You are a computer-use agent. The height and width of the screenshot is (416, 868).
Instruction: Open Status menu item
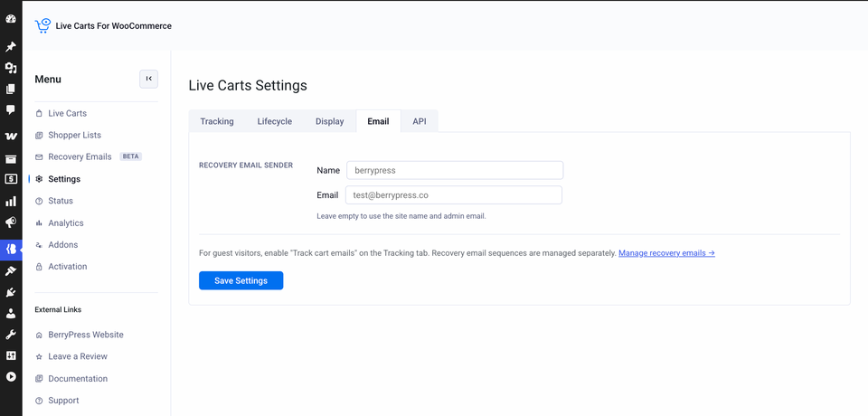point(61,201)
